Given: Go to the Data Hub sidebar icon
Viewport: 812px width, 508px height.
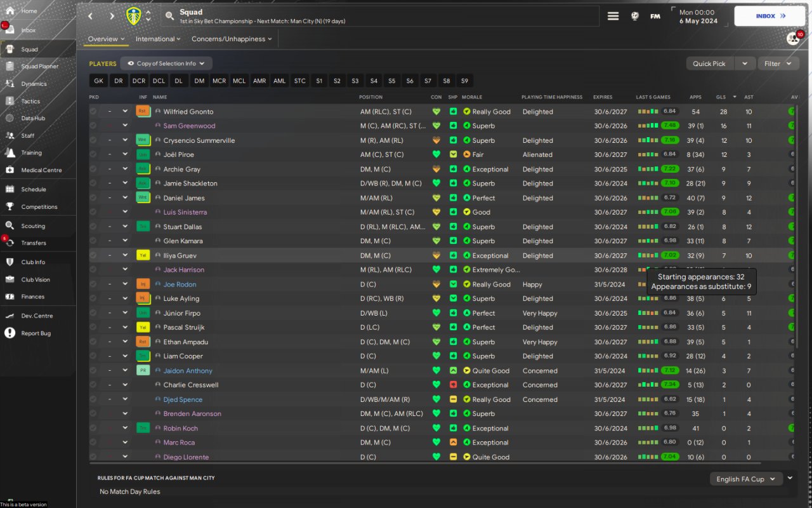Looking at the screenshot, I should 10,118.
